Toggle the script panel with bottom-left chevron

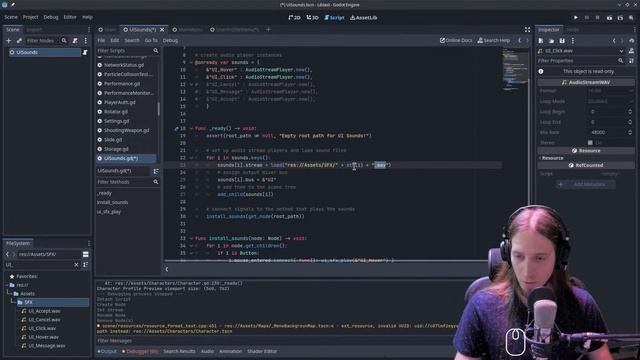(167, 269)
